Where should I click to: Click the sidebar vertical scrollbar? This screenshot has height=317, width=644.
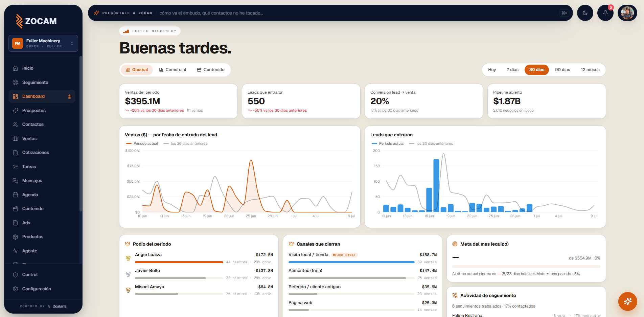pos(80,134)
